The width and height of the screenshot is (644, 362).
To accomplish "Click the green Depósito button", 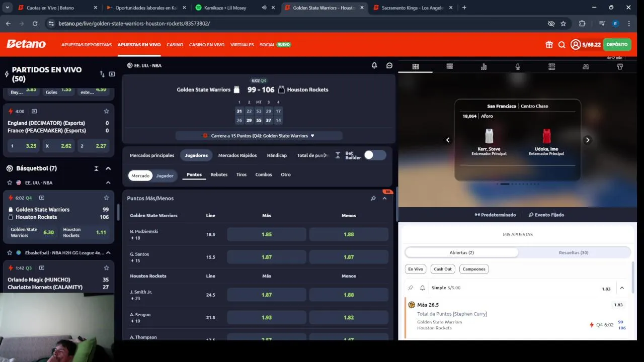I will click(617, 45).
